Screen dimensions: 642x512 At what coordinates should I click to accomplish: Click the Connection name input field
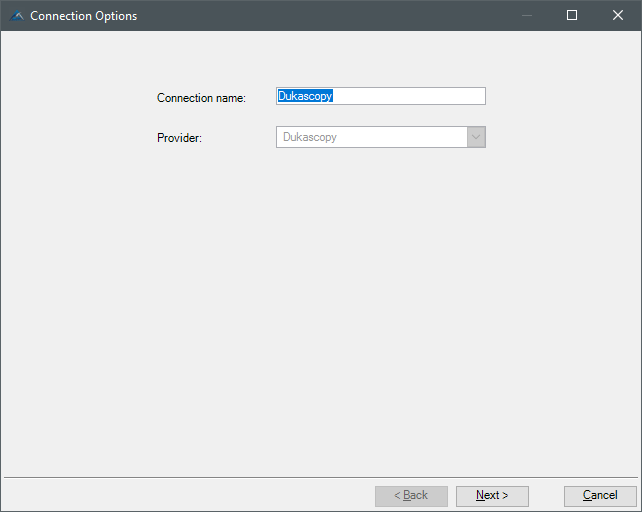[381, 96]
